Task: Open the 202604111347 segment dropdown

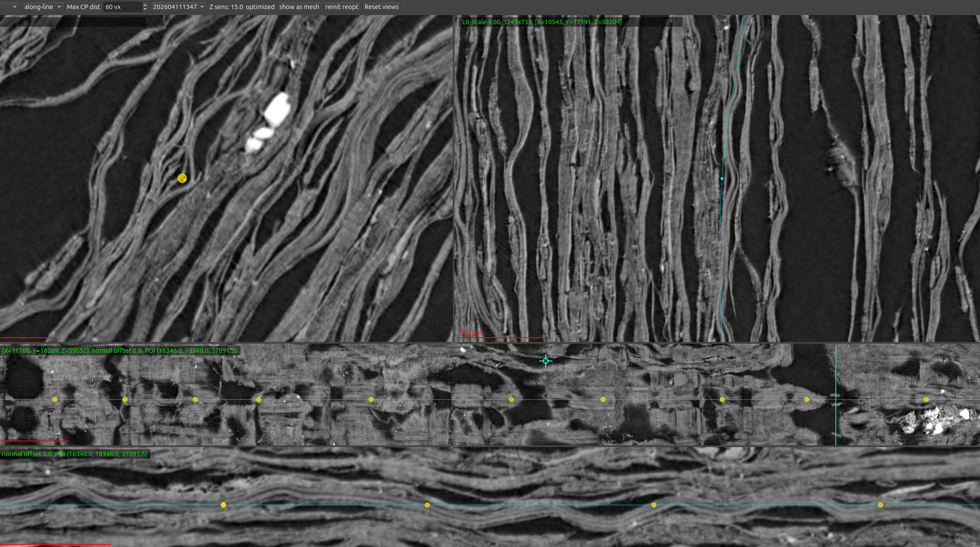Action: tap(179, 7)
